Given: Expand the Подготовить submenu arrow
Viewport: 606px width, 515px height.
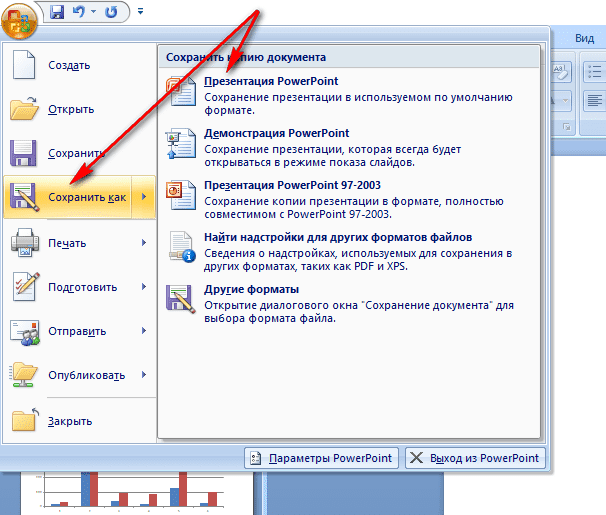Looking at the screenshot, I should pos(144,287).
